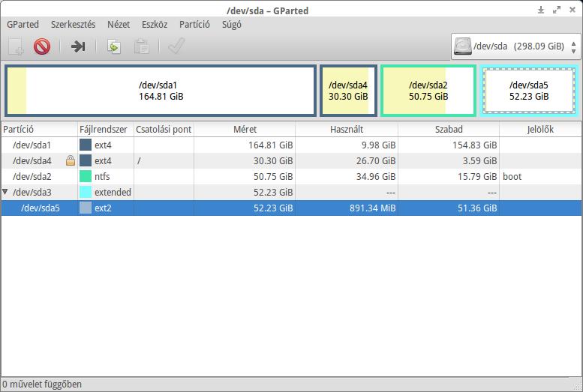This screenshot has height=392, width=583.
Task: Click the New partition toolbar icon
Action: point(16,46)
